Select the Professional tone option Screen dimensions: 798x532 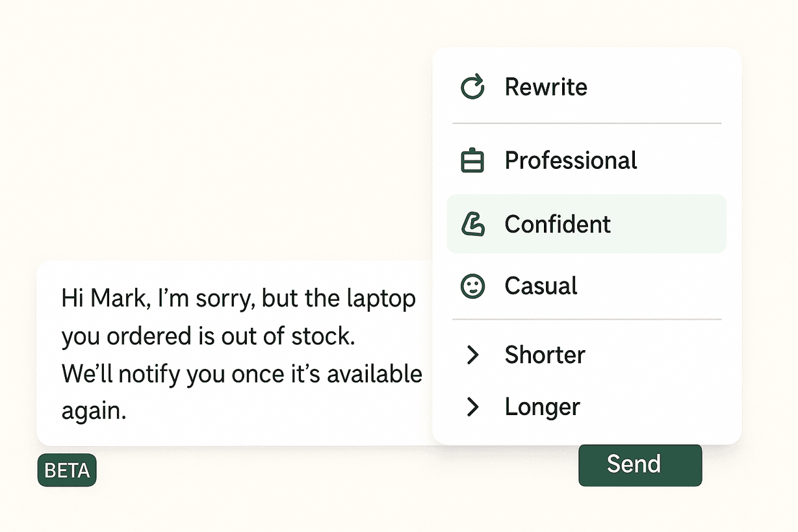click(x=571, y=161)
